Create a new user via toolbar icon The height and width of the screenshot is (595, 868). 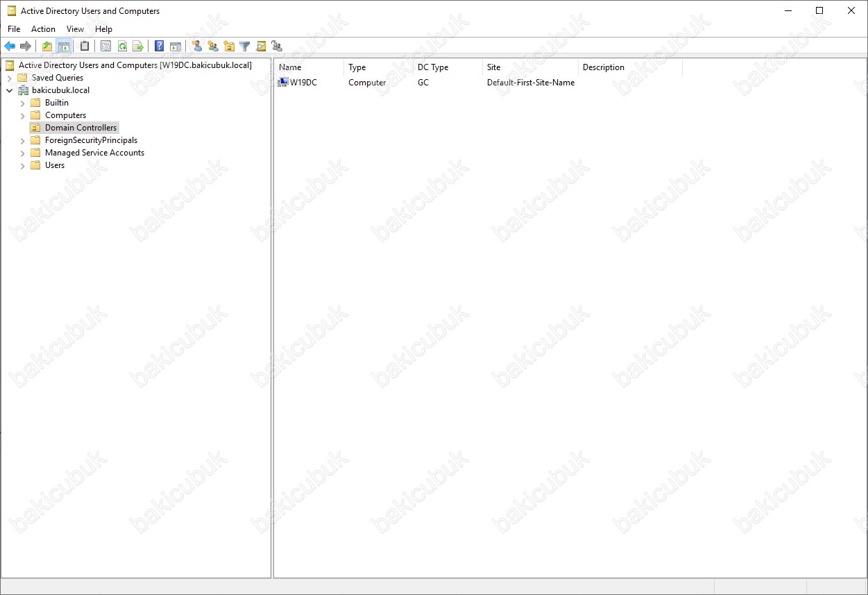[196, 47]
